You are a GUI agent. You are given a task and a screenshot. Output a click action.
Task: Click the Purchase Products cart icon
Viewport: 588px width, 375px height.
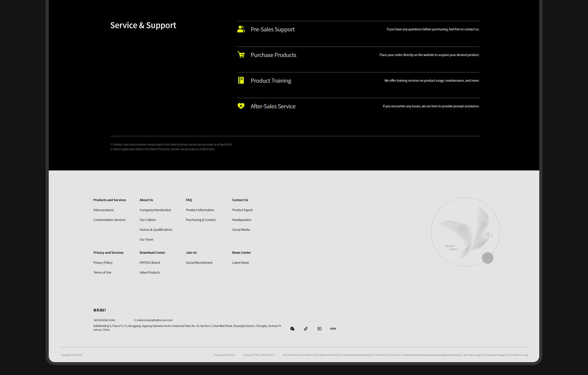click(241, 55)
